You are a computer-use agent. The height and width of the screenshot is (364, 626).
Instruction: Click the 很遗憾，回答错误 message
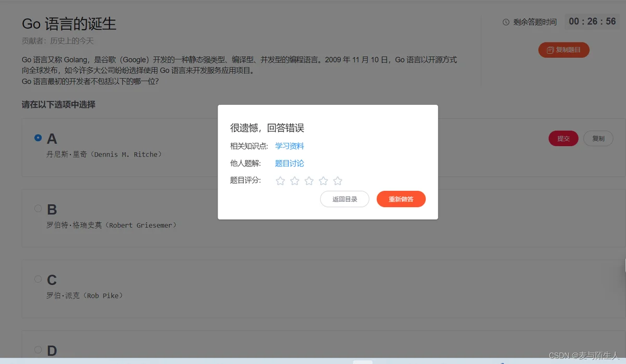tap(267, 128)
